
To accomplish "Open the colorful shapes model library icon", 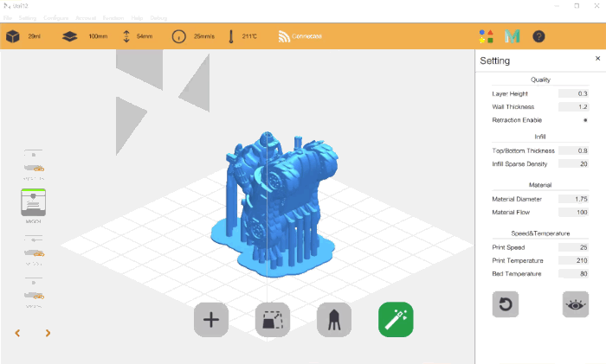I will [487, 36].
